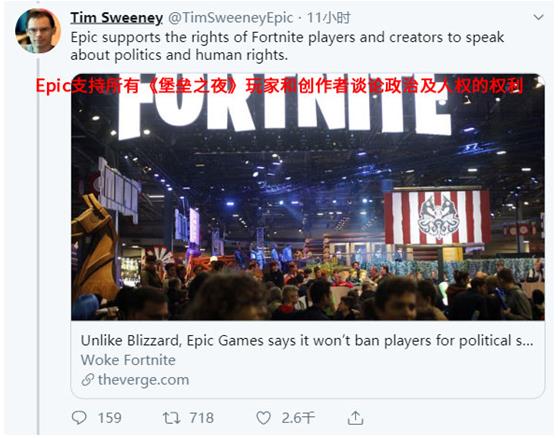Retweet using the retweet arrows icon

click(x=172, y=418)
